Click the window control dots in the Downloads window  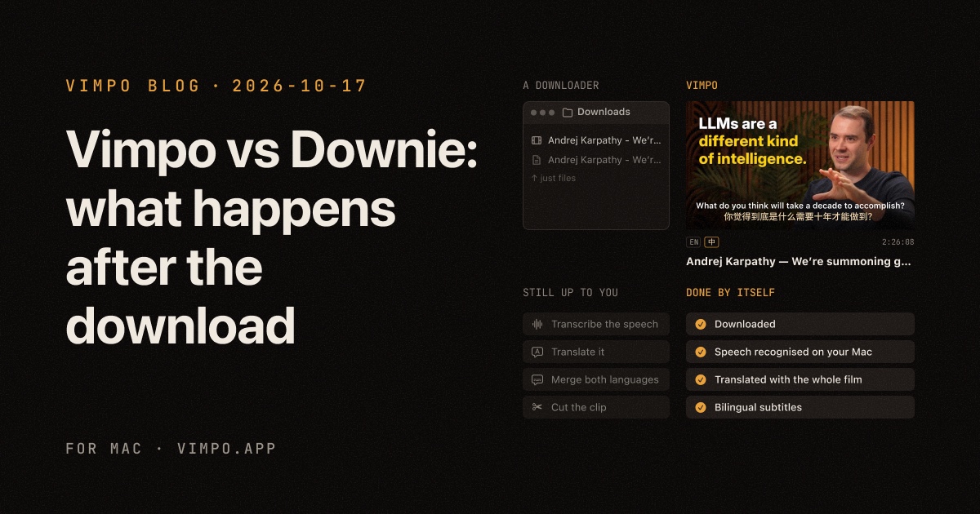pos(542,113)
